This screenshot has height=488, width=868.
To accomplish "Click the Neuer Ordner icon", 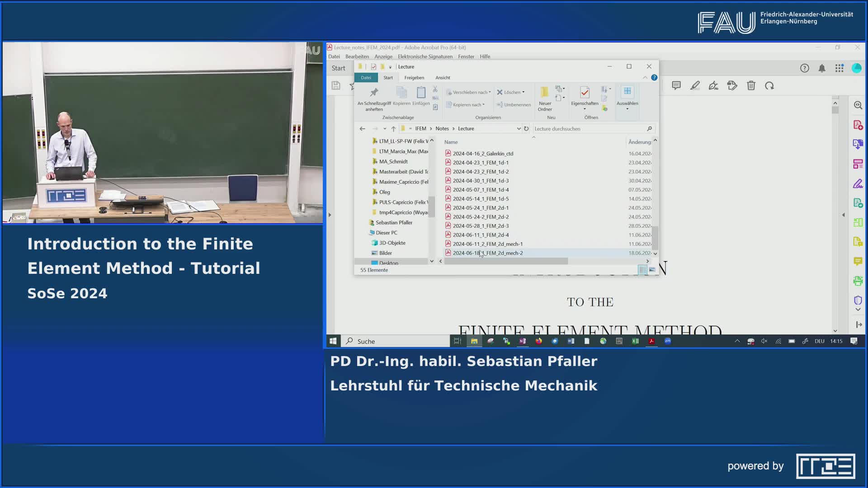I will click(544, 93).
